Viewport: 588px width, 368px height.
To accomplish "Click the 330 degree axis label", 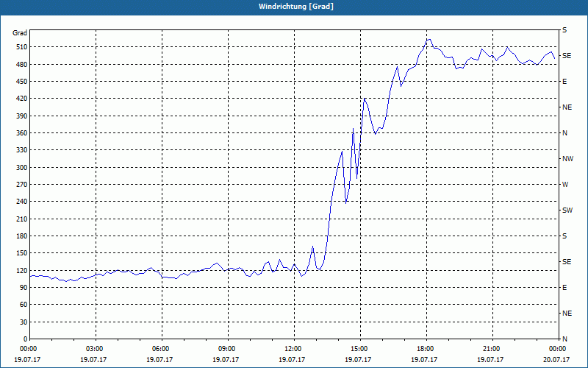I will pyautogui.click(x=21, y=150).
